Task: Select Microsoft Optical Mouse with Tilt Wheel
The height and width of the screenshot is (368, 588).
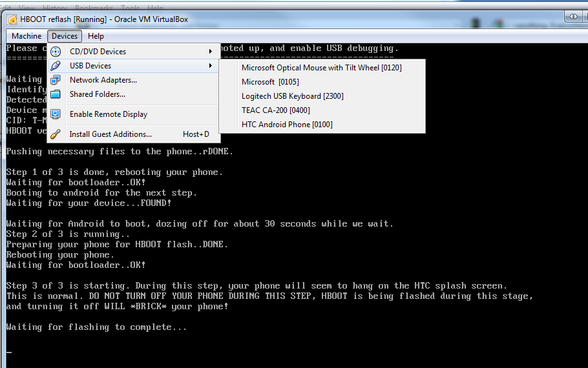Action: click(x=321, y=68)
